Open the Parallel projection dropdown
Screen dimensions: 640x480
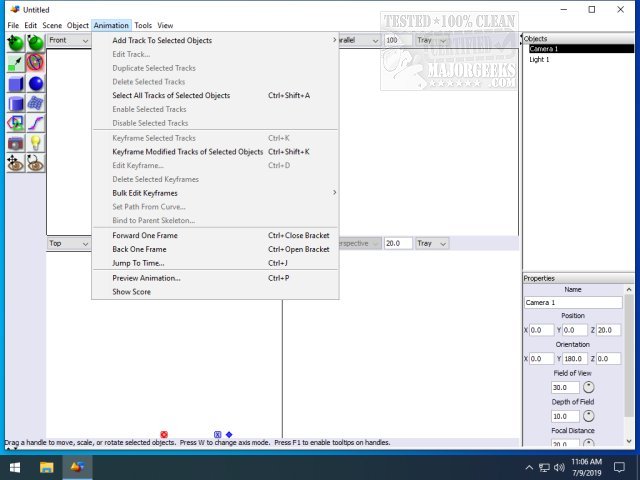coord(359,40)
